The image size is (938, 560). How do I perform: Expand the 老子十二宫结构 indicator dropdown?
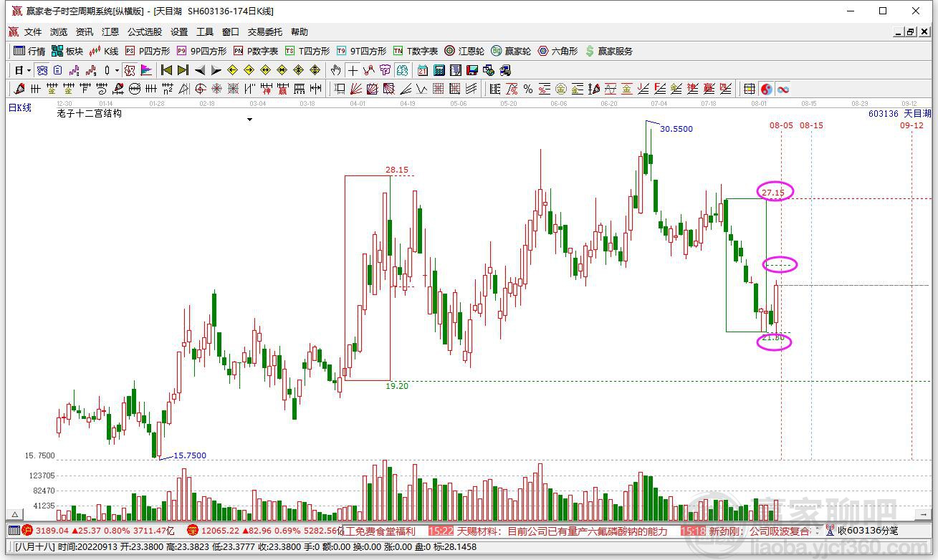[250, 120]
